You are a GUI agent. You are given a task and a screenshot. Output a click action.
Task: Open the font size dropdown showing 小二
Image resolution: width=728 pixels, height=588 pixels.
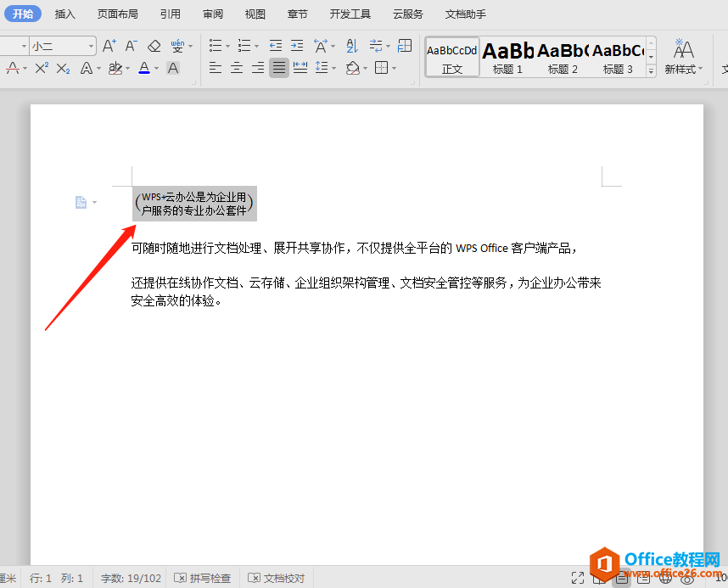click(x=90, y=46)
